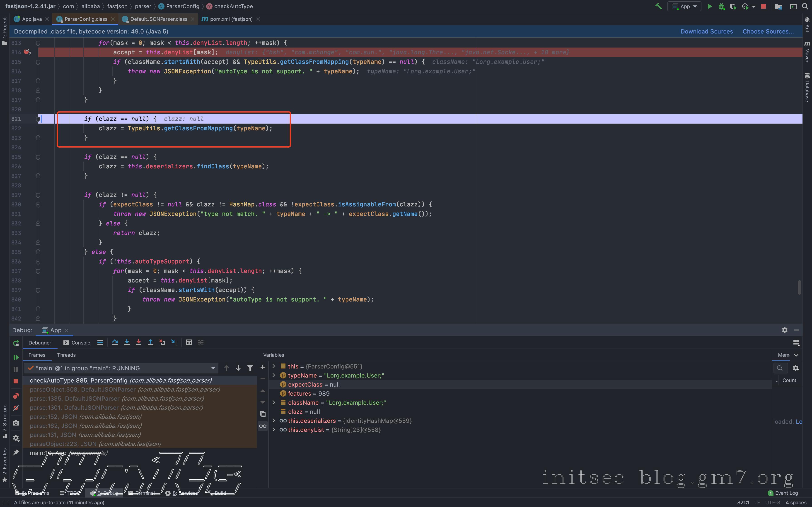The height and width of the screenshot is (507, 812).
Task: Click the Step Out icon
Action: [150, 342]
